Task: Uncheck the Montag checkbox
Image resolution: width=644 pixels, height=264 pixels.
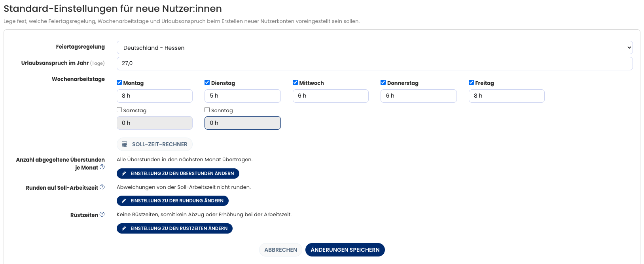Action: 119,83
